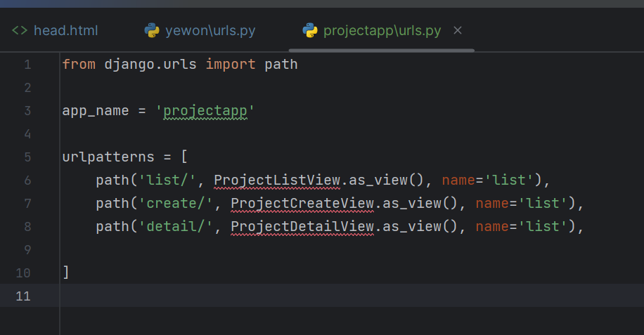Click line number 1 in the gutter
Screen dimensions: 644x335
coord(27,65)
